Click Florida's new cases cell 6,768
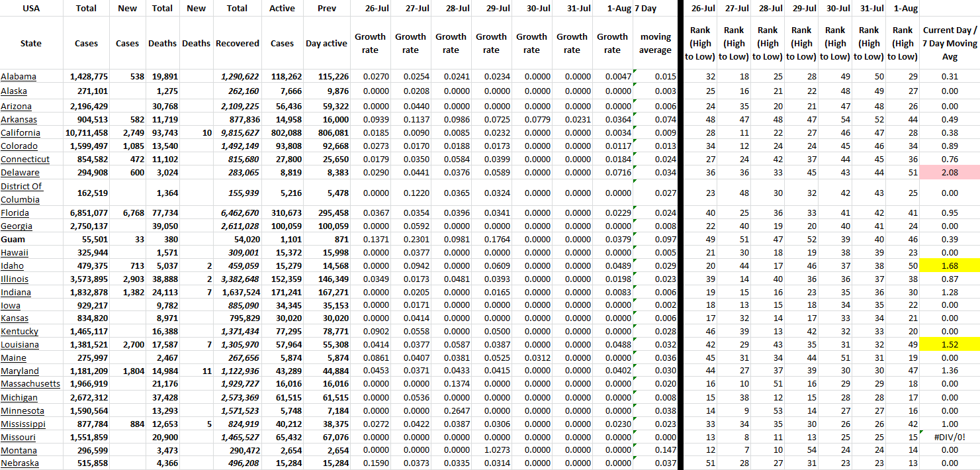980x470 pixels. (x=128, y=212)
